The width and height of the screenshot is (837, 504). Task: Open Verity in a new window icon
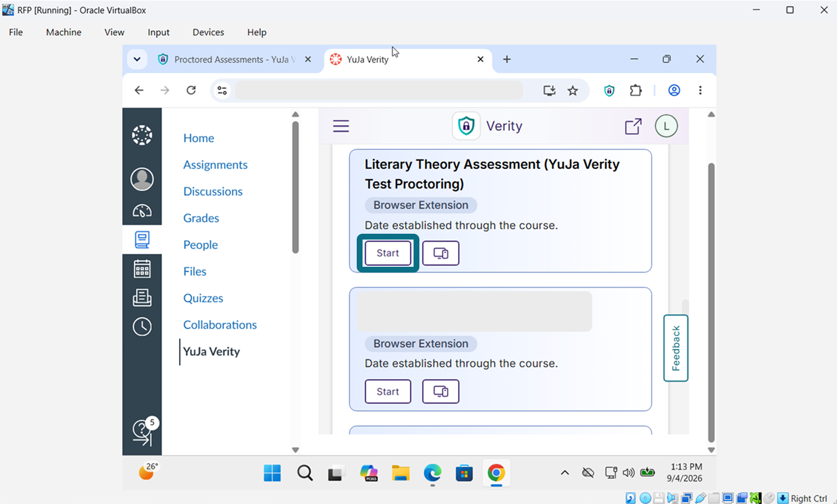click(x=633, y=126)
